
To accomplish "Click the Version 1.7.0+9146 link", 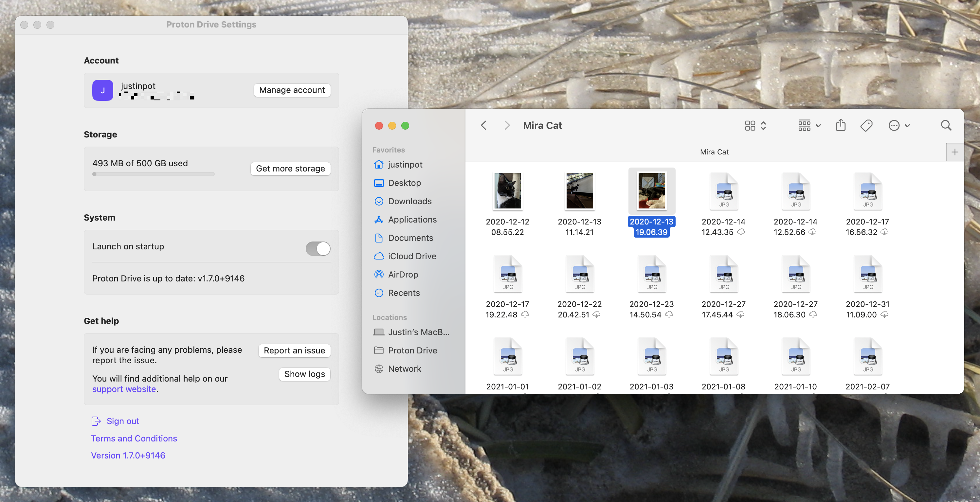I will (x=128, y=455).
